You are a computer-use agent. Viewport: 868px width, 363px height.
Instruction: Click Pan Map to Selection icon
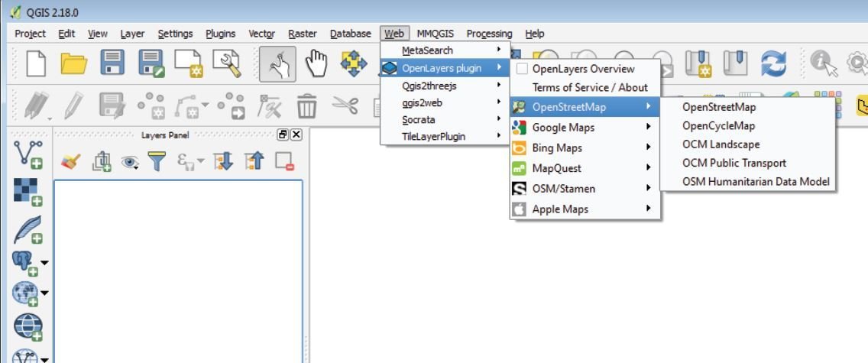(x=353, y=63)
